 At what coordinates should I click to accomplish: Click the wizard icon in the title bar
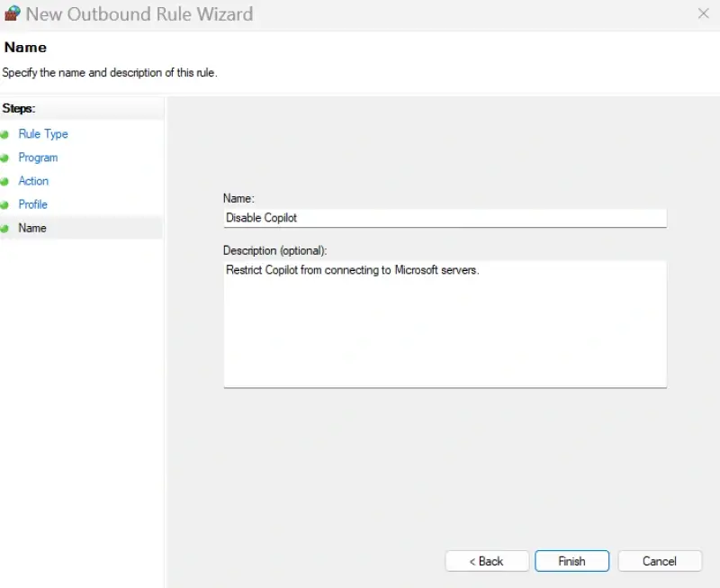13,14
